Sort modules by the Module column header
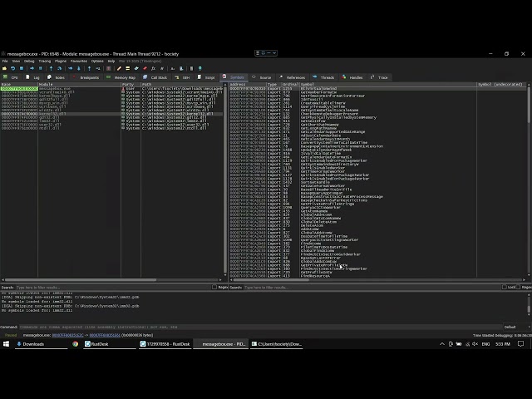The image size is (532, 399). click(79, 84)
